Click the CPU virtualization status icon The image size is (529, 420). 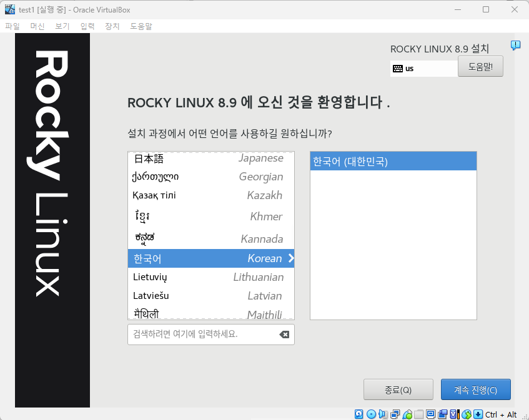pyautogui.click(x=455, y=414)
